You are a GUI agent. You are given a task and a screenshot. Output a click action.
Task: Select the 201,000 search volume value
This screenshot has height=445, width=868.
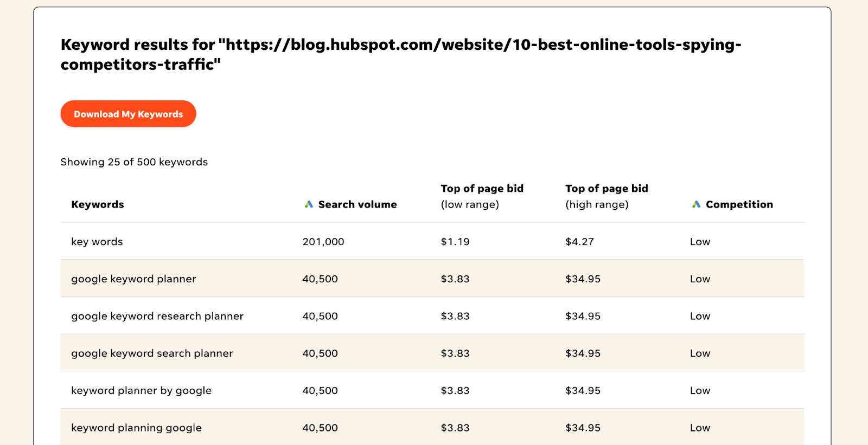(323, 242)
